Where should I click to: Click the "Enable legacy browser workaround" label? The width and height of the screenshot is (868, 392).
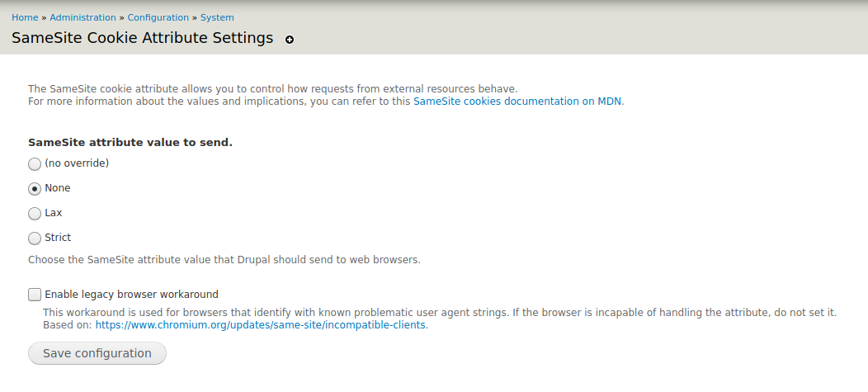131,294
